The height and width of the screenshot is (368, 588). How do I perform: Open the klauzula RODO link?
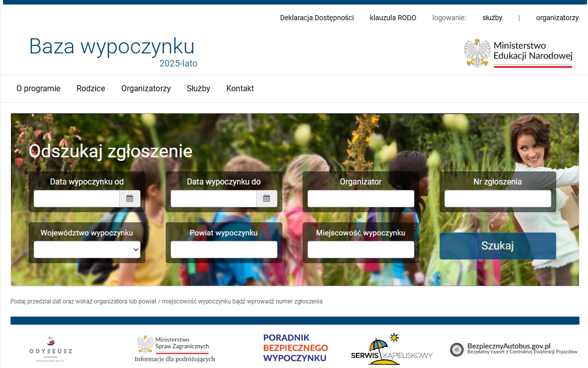coord(393,18)
